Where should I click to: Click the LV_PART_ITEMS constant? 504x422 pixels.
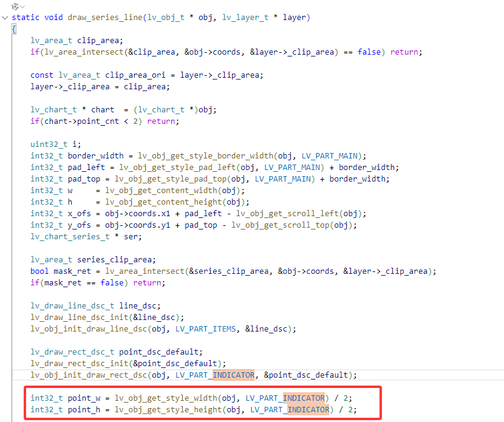click(206, 329)
